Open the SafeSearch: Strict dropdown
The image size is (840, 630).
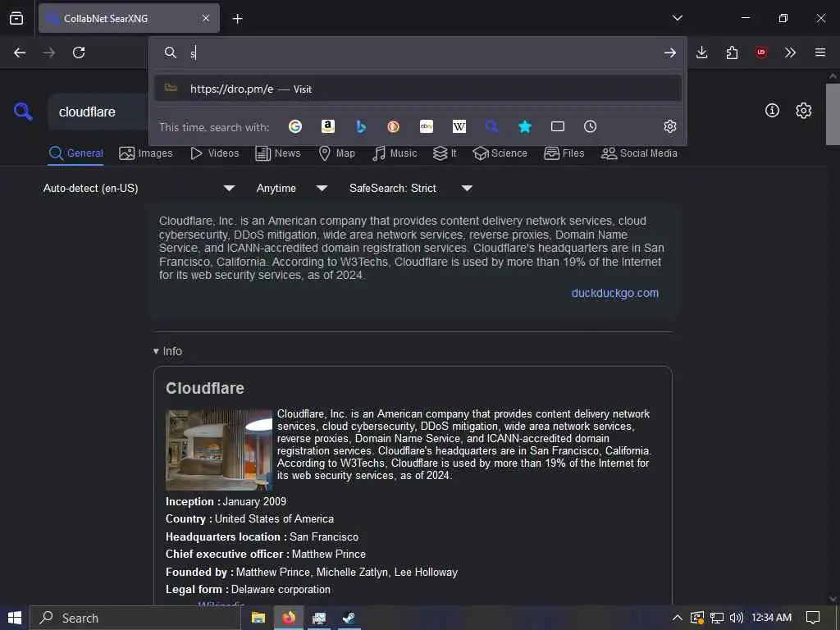pyautogui.click(x=410, y=188)
